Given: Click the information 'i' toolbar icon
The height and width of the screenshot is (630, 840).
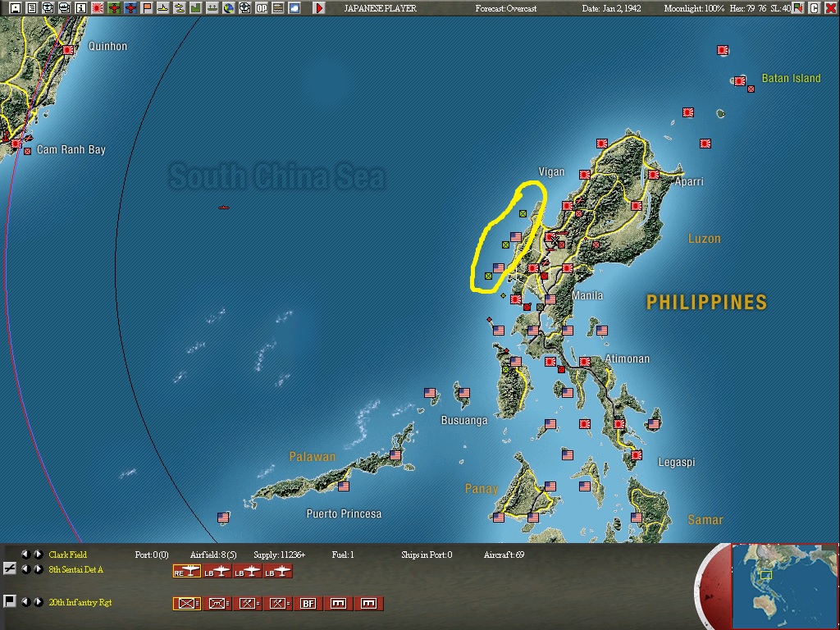Looking at the screenshot, I should click(81, 7).
